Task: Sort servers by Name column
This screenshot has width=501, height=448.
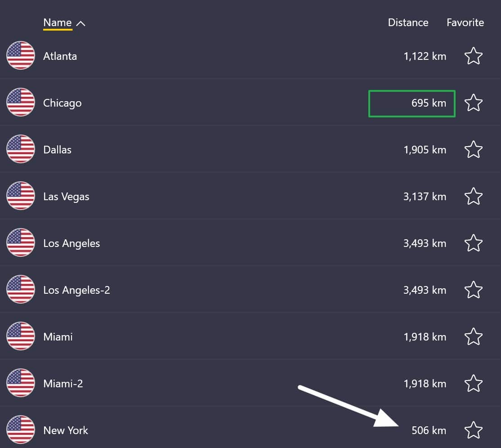Action: coord(58,22)
